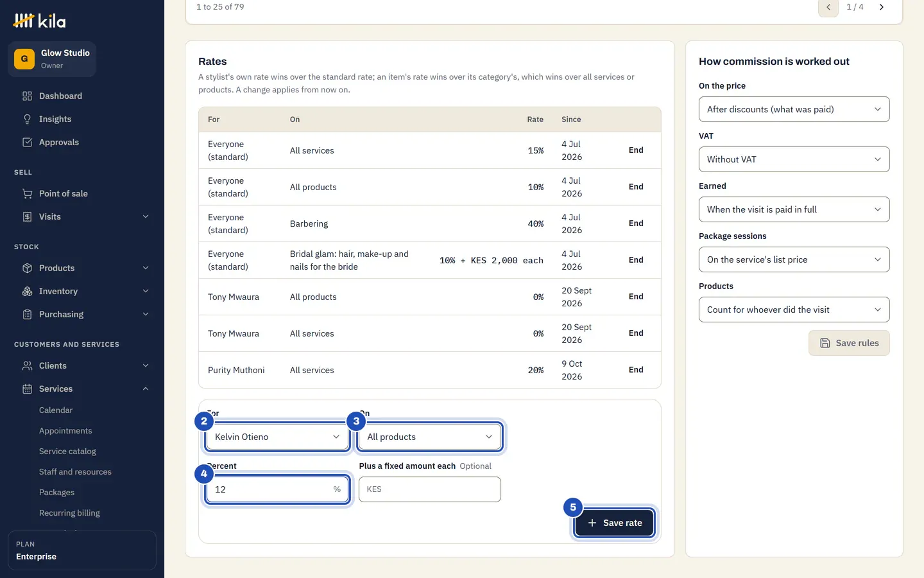This screenshot has height=578, width=924.
Task: Go to next page of results
Action: tap(882, 7)
